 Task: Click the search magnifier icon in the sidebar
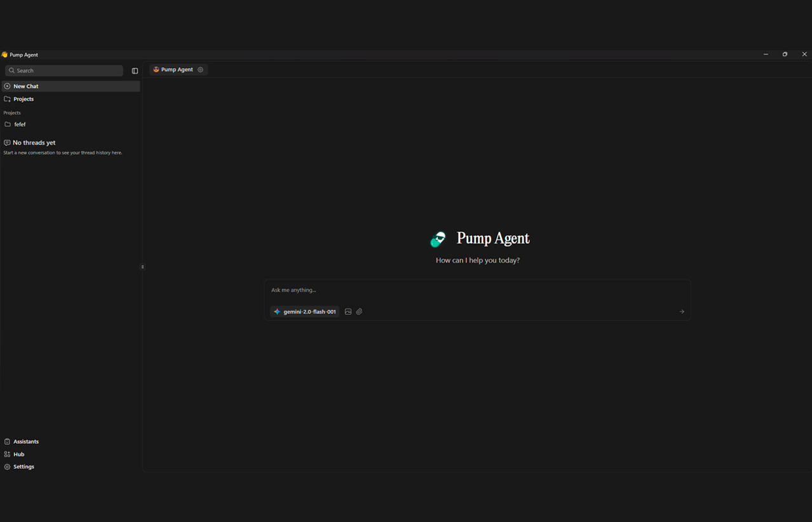coord(11,70)
